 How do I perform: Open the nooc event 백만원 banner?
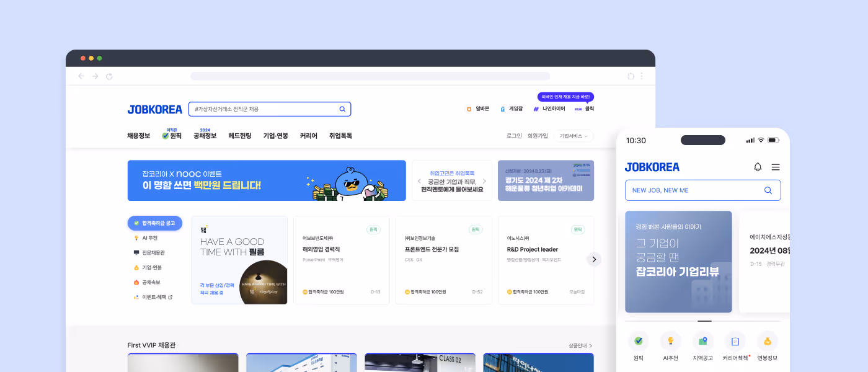pos(267,180)
